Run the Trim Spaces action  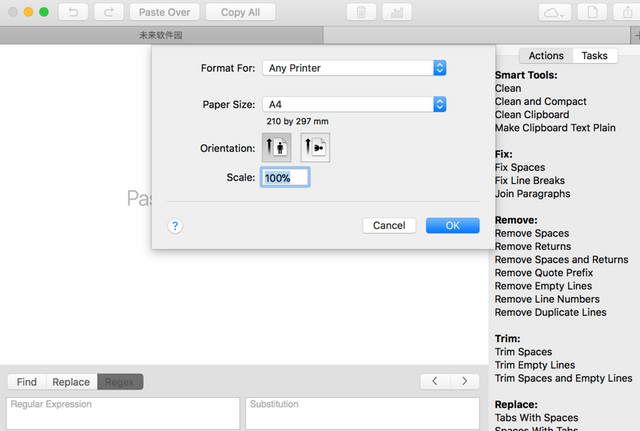pos(523,352)
